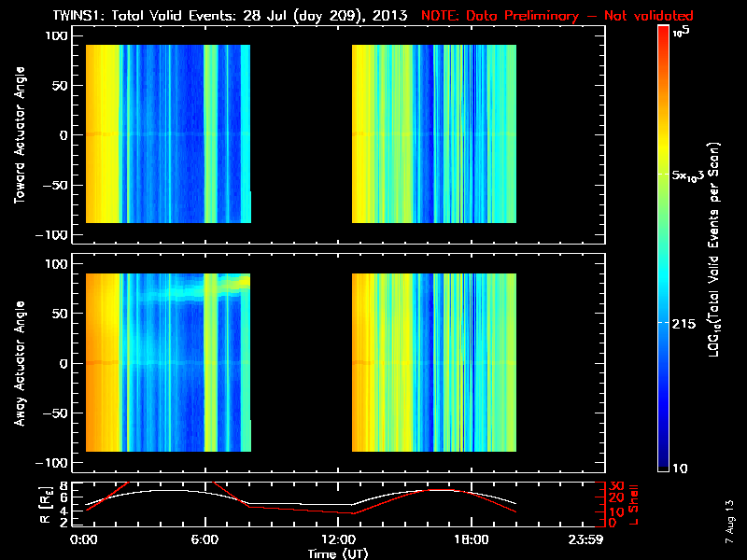Screen dimensions: 747x560
Task: Click the '6:00' time axis label
Action: pyautogui.click(x=204, y=540)
